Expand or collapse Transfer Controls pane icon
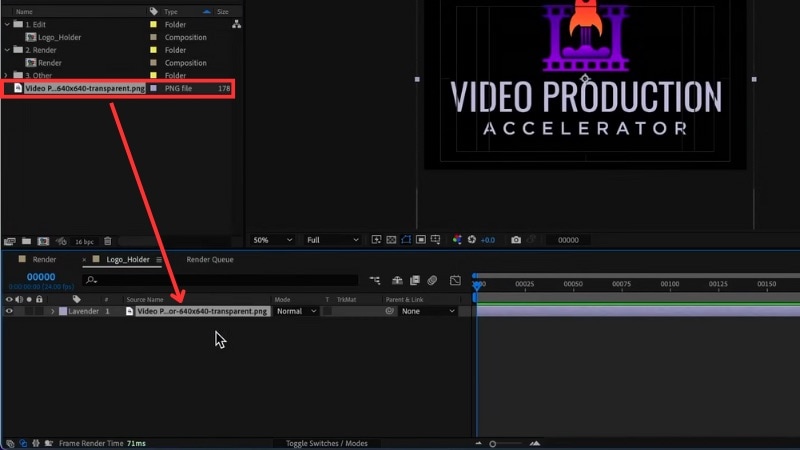Viewport: 800px width, 450px height. (23, 443)
